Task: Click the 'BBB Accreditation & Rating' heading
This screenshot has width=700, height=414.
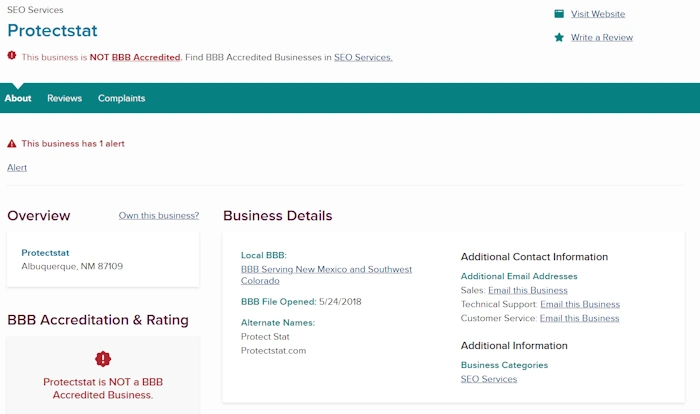Action: point(98,320)
